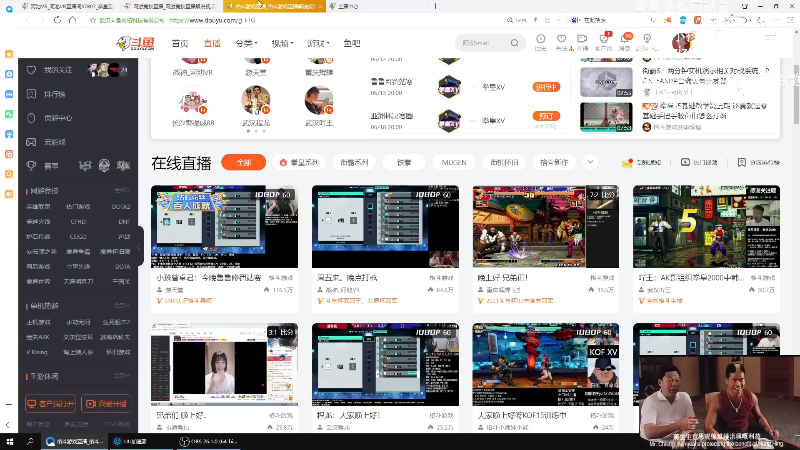Go to 直播 in navigation

212,43
